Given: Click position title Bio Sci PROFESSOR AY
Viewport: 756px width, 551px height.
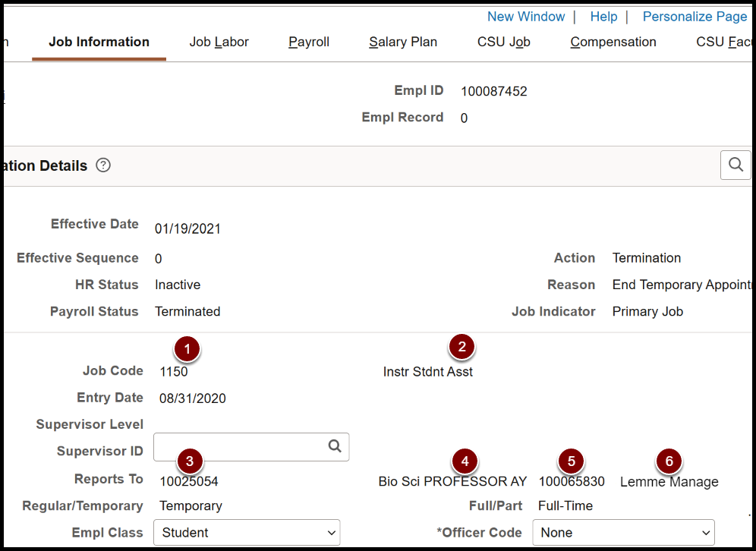Looking at the screenshot, I should point(452,482).
